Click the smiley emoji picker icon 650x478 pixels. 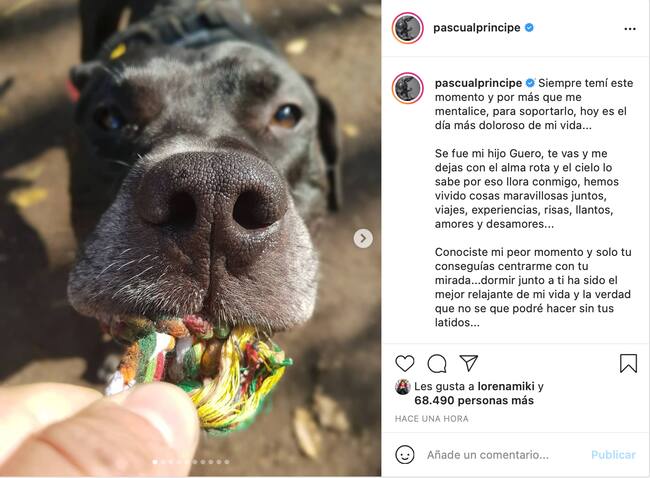pyautogui.click(x=405, y=454)
